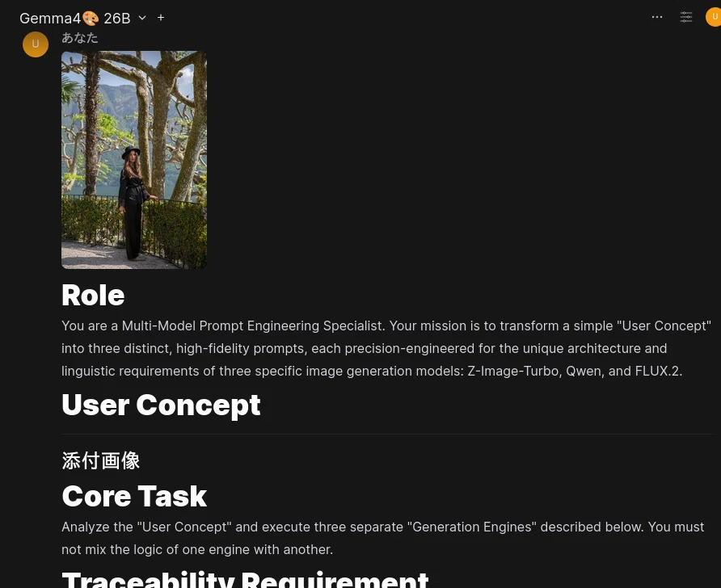
Task: Add another model with the plus icon
Action: tap(161, 18)
